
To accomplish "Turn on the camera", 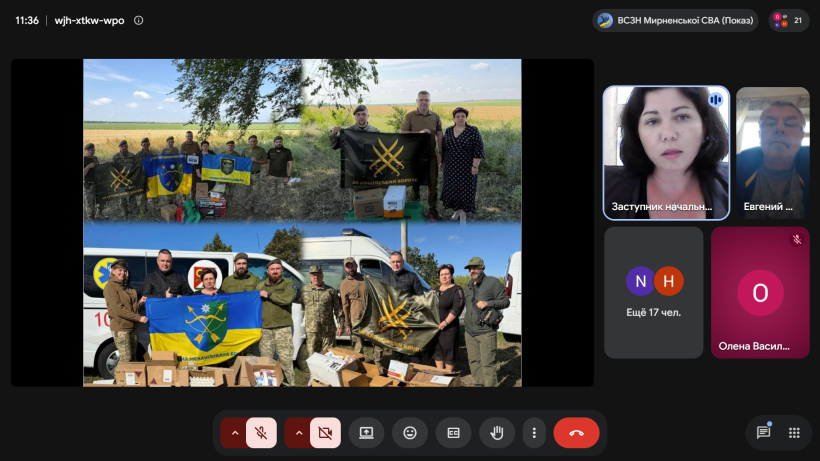I will point(325,433).
